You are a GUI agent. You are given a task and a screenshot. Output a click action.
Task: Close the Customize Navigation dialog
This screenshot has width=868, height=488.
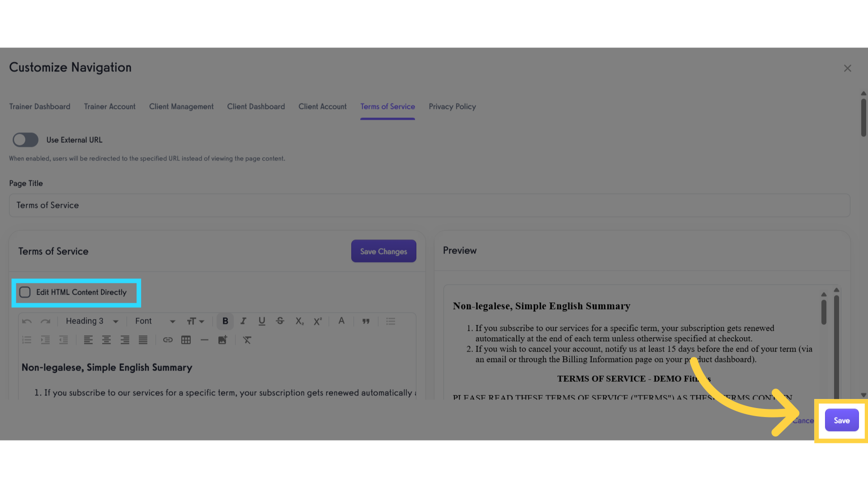847,68
